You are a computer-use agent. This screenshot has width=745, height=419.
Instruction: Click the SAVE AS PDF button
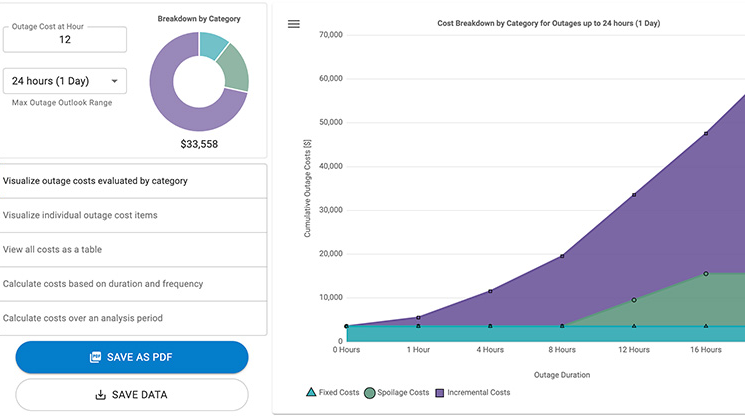(x=132, y=357)
